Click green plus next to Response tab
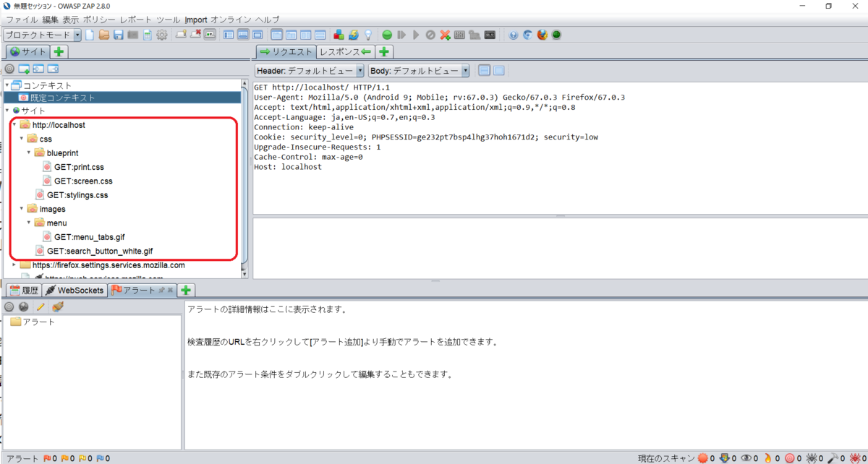The width and height of the screenshot is (868, 464). pos(384,51)
